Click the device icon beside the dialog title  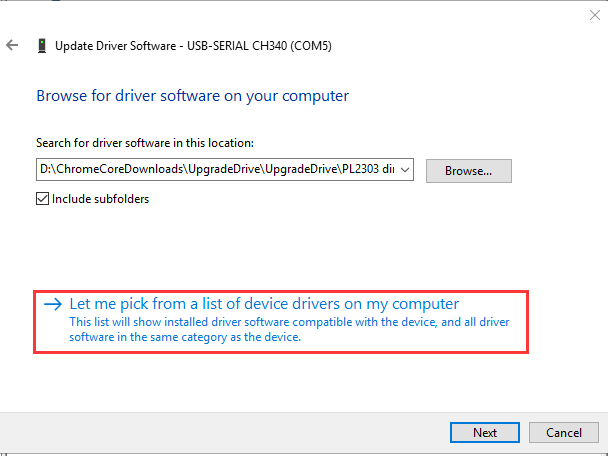[x=41, y=45]
